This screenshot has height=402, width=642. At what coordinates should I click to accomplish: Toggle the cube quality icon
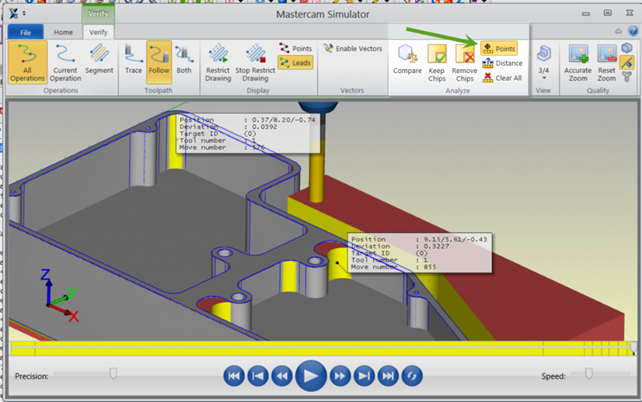627,48
